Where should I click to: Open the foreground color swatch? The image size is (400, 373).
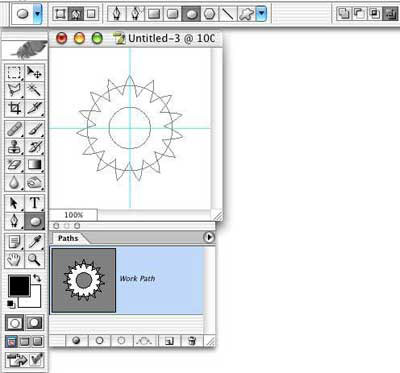point(19,286)
